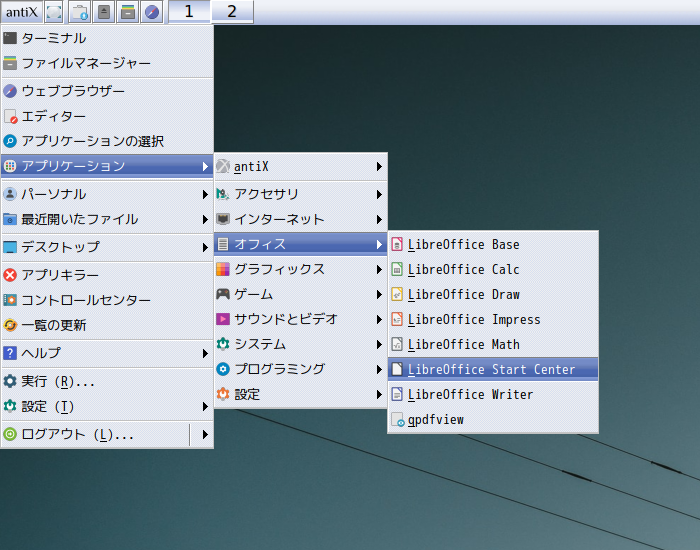
Task: Click the qpdfview icon
Action: point(398,420)
